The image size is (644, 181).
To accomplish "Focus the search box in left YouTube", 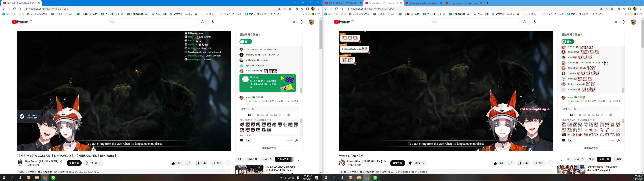I will (x=152, y=22).
